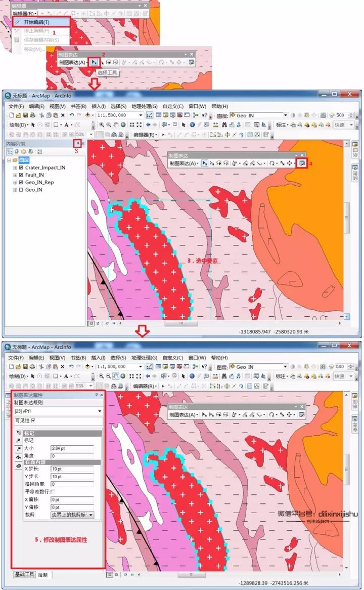Open map scale 1:1,500,000 combo in upper window

(120, 115)
